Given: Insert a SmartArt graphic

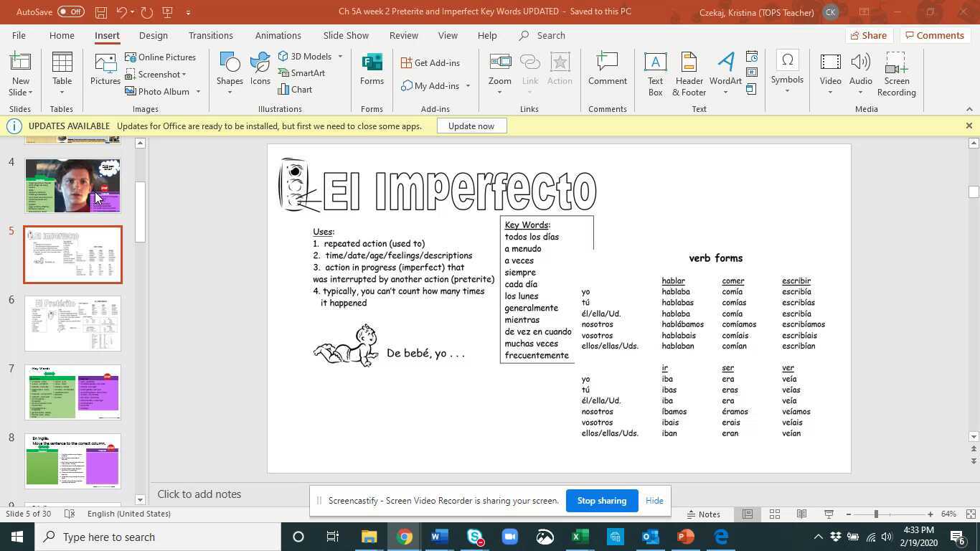Looking at the screenshot, I should pyautogui.click(x=307, y=72).
